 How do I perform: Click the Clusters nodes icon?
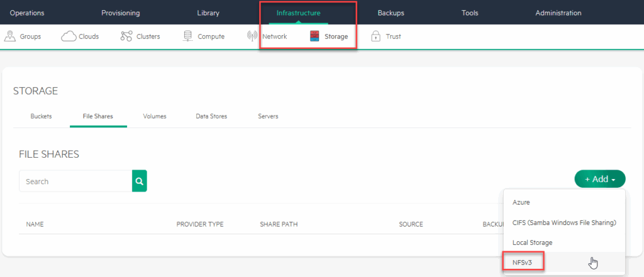click(126, 36)
